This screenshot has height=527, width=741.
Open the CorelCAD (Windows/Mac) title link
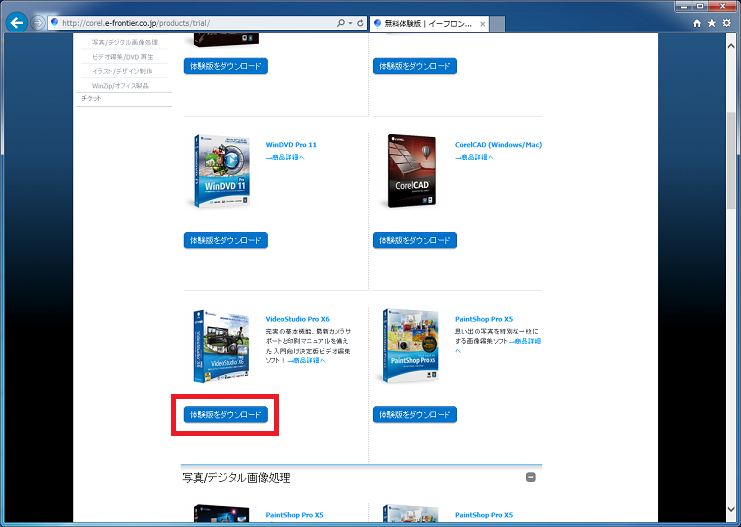pos(498,145)
